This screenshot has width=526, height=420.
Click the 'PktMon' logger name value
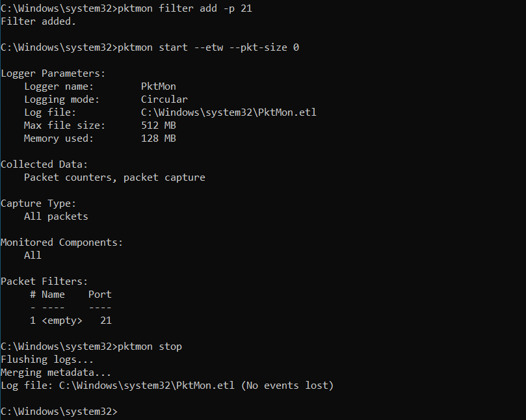(x=159, y=86)
